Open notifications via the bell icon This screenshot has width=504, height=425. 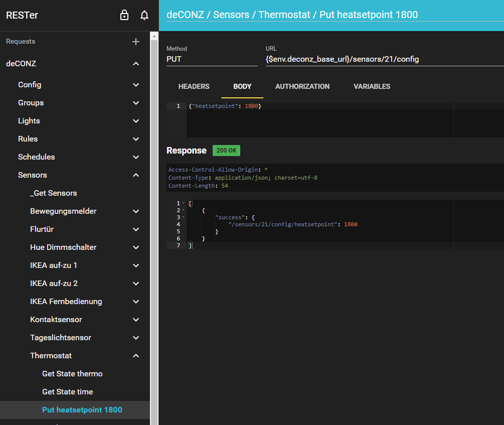click(144, 15)
